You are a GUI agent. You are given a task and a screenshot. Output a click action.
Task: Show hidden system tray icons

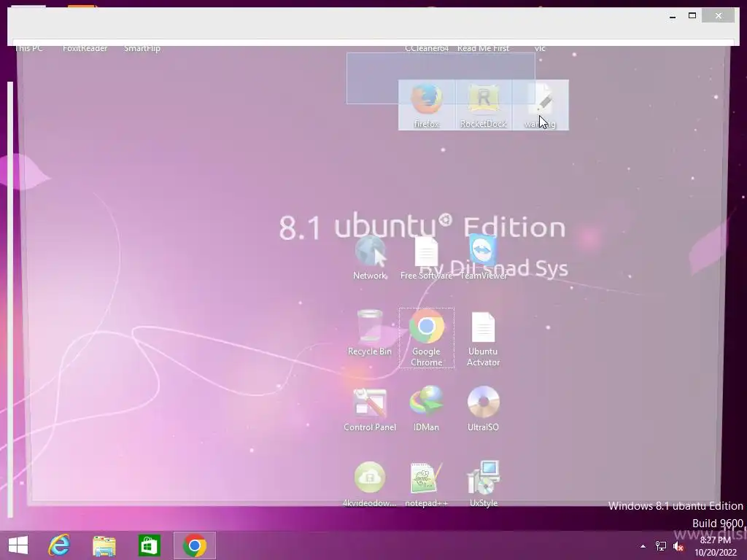[643, 546]
